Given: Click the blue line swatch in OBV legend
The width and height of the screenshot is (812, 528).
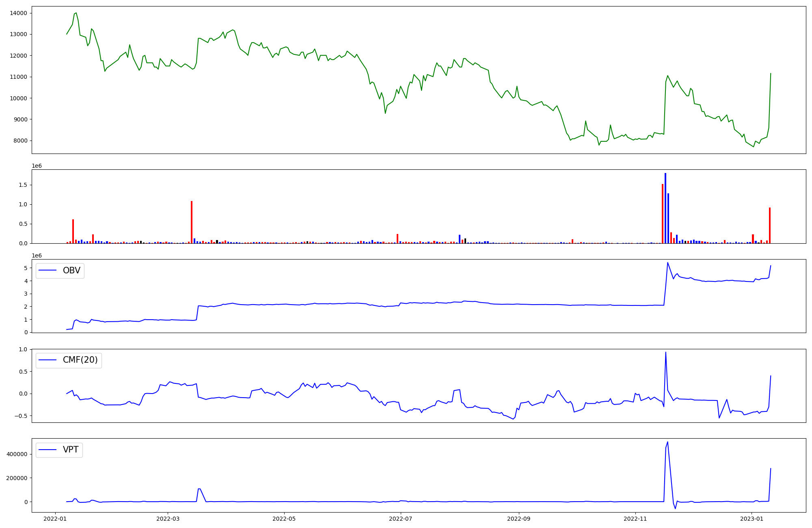Looking at the screenshot, I should 48,270.
